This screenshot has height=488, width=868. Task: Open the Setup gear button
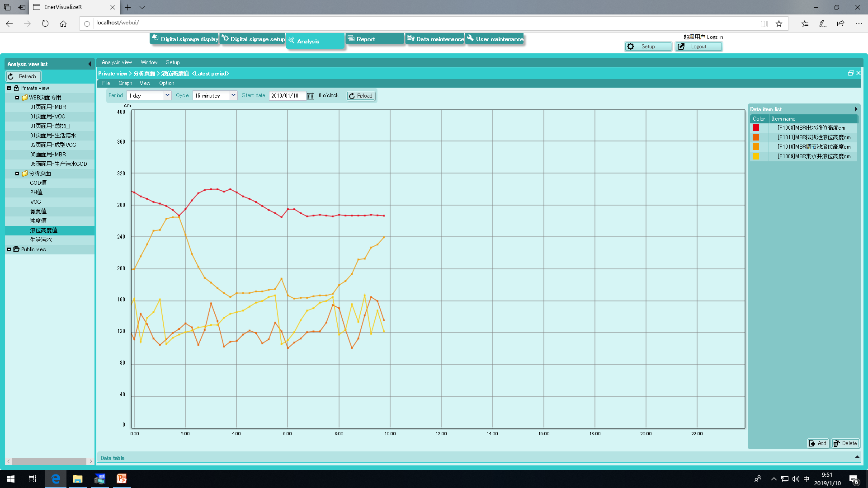click(648, 47)
